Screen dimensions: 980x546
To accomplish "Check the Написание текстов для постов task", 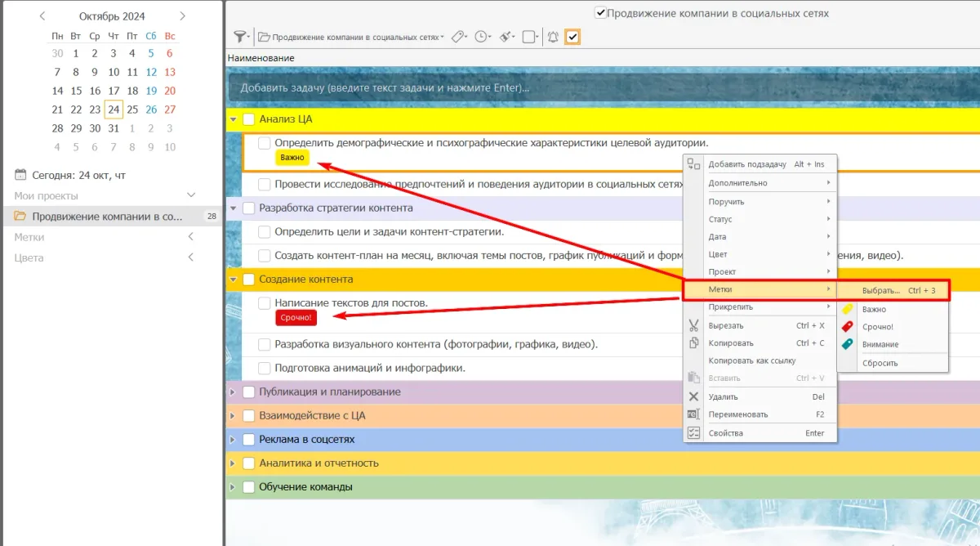I will pos(265,303).
